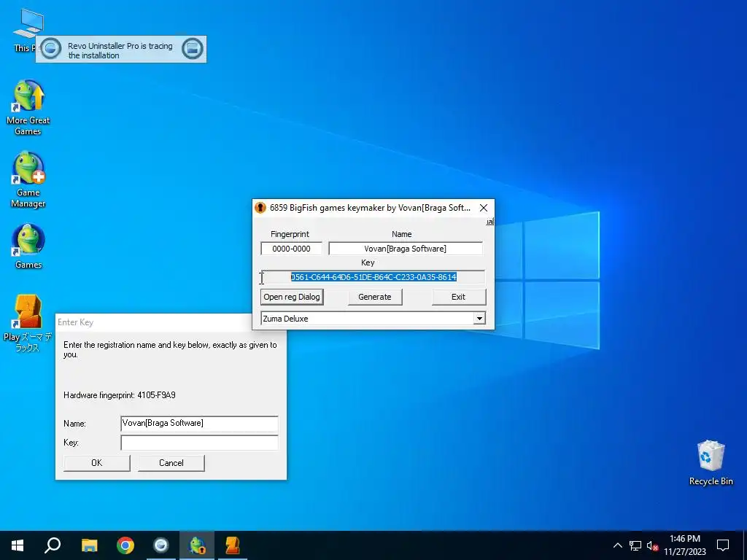Click OK in Enter Key dialog

point(97,463)
